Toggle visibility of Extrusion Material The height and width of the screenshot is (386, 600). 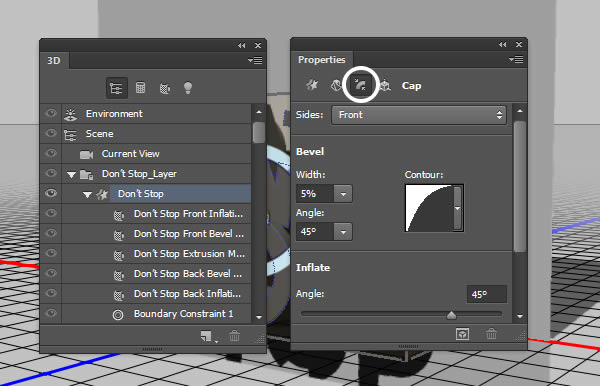click(x=51, y=253)
